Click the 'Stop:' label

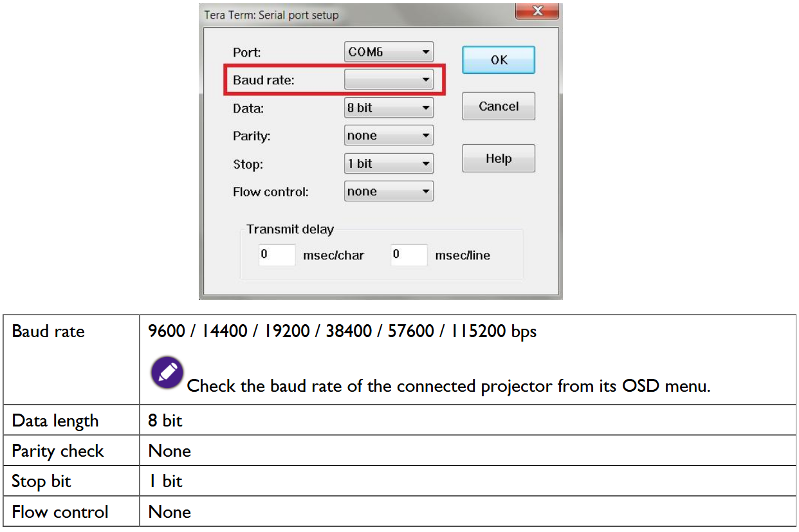pyautogui.click(x=248, y=164)
